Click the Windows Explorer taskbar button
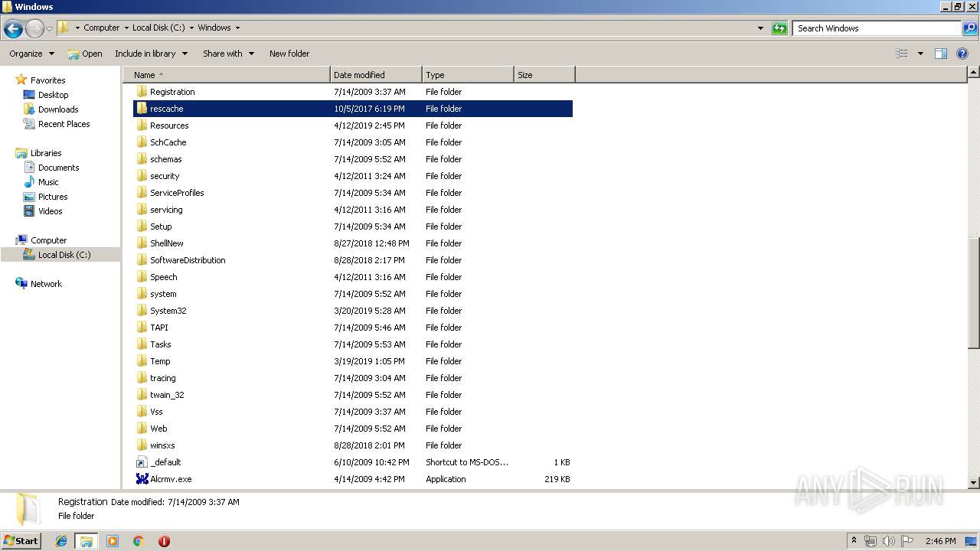980x551 pixels. [x=87, y=541]
